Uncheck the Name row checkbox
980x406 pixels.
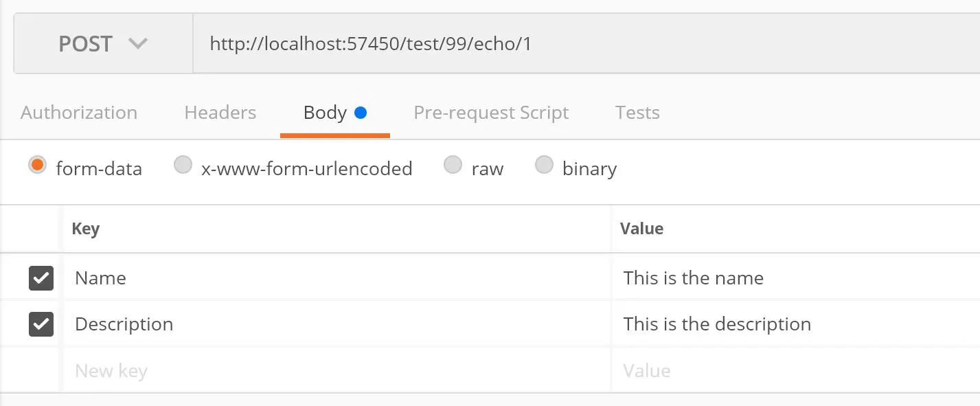coord(41,278)
